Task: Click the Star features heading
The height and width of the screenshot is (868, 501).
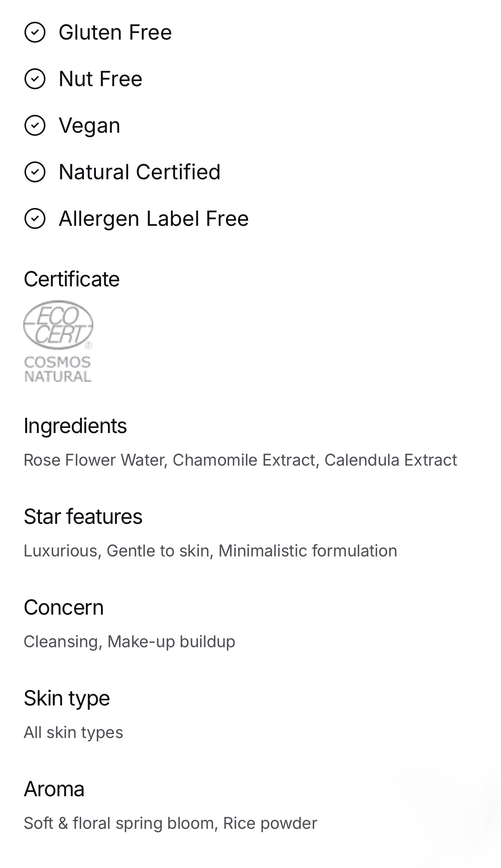Action: [x=83, y=516]
